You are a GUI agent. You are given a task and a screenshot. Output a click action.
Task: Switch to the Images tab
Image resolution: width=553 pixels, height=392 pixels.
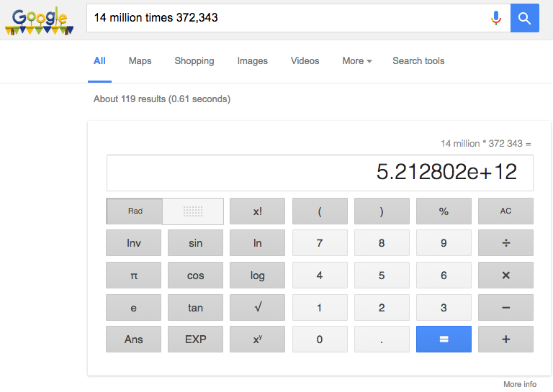(x=252, y=61)
